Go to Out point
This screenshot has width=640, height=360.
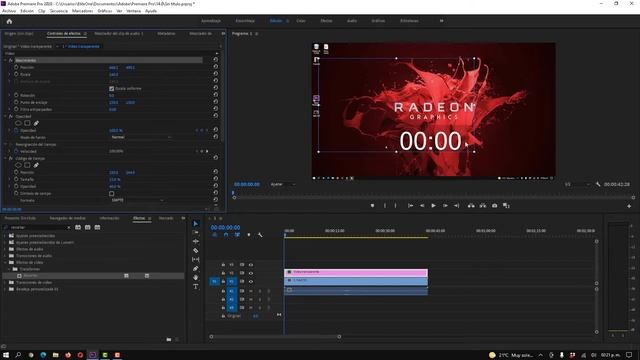click(x=457, y=206)
